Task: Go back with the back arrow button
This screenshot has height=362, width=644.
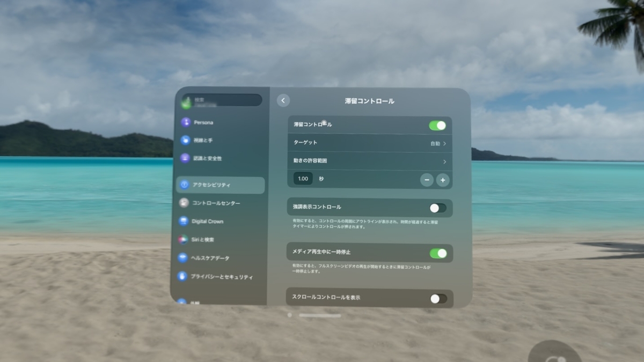Action: tap(283, 100)
